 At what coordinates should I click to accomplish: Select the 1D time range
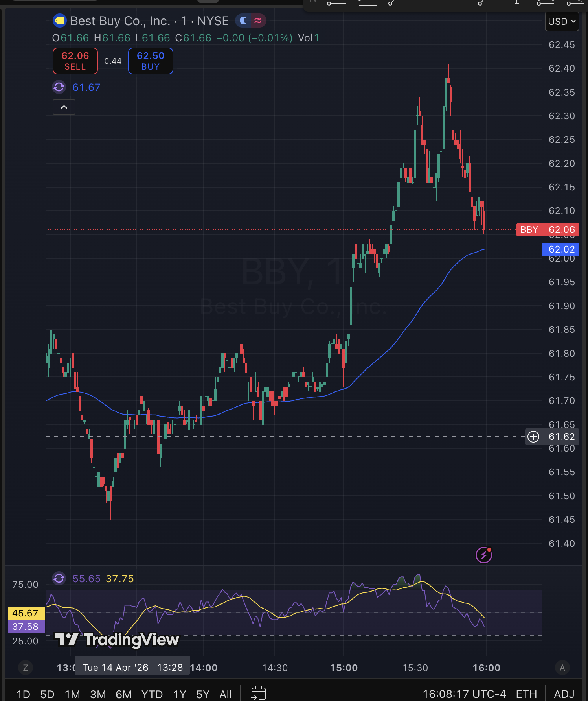click(24, 694)
